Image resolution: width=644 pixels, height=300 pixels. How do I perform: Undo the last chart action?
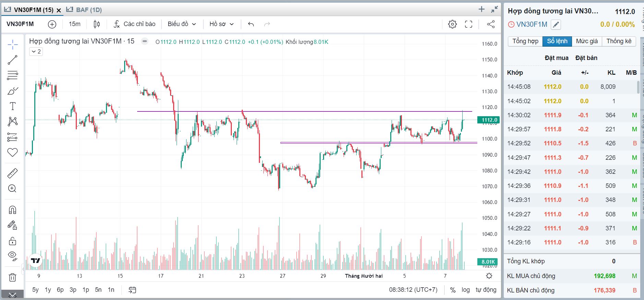click(251, 24)
